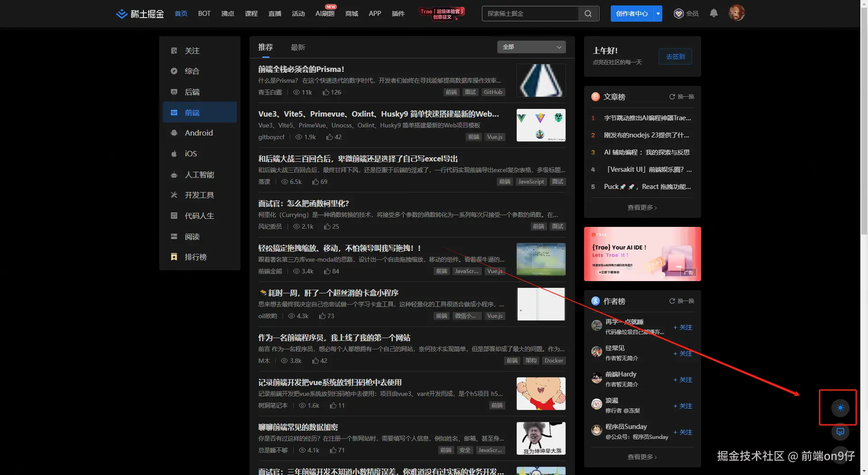
Task: Select 开发工具 category in sidebar
Action: tap(199, 195)
